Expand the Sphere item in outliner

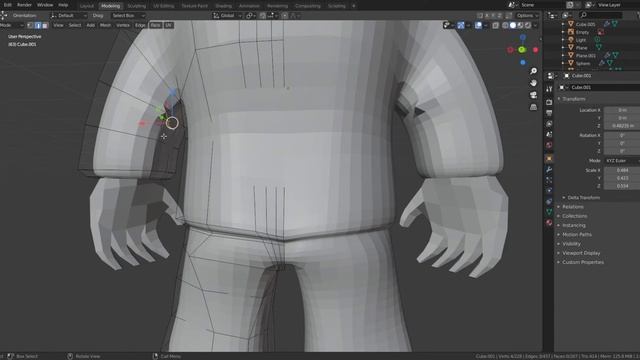[563, 63]
